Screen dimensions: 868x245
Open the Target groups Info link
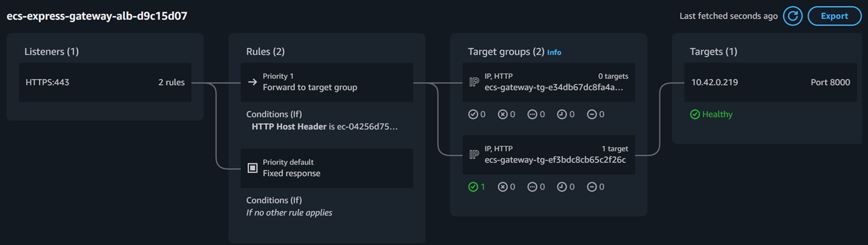(x=554, y=52)
